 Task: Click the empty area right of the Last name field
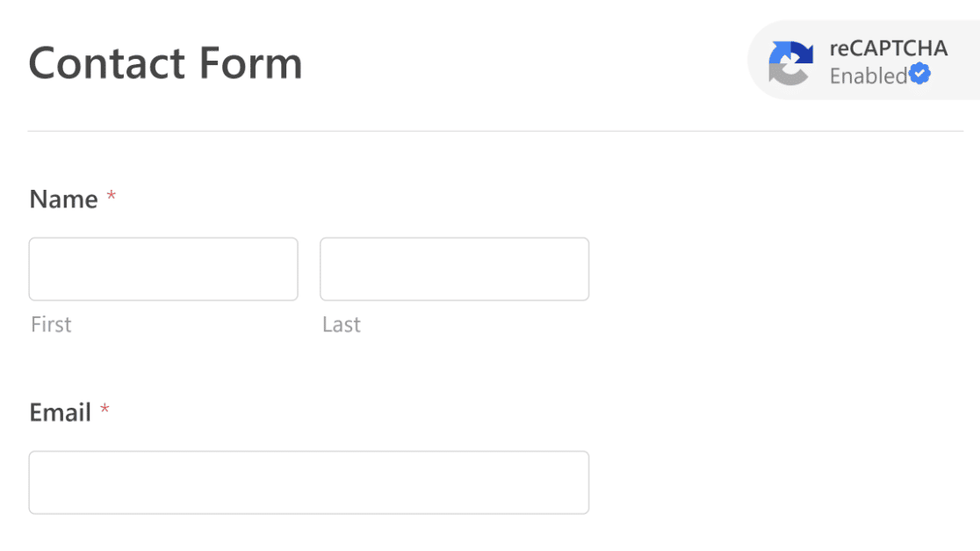point(782,269)
